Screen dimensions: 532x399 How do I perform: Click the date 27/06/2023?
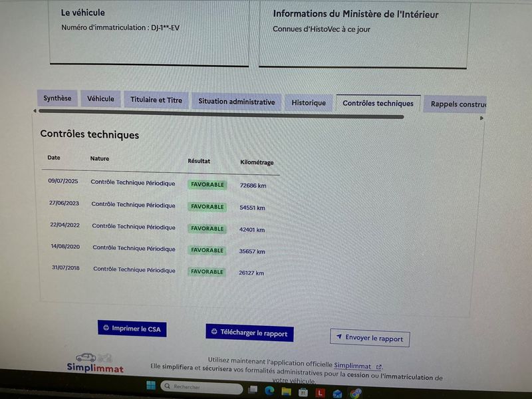(64, 203)
